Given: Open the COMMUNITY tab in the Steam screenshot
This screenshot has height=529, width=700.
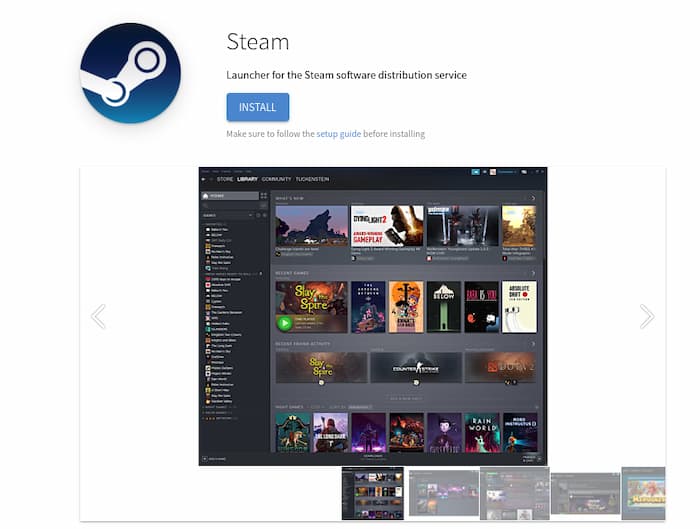Looking at the screenshot, I should click(x=276, y=179).
